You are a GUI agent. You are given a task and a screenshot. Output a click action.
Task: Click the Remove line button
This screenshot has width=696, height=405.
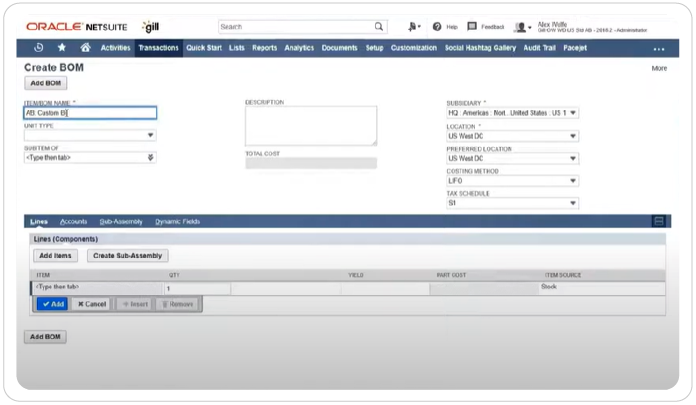point(177,304)
